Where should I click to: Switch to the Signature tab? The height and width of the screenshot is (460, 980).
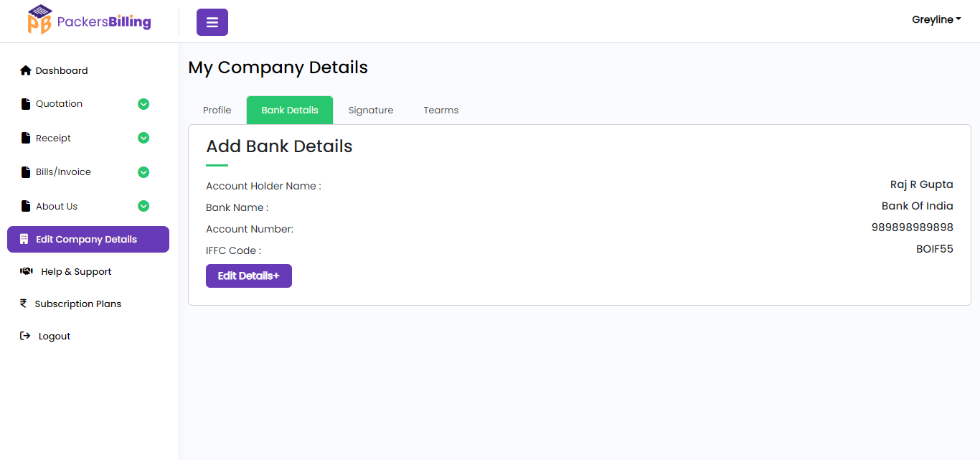point(371,110)
